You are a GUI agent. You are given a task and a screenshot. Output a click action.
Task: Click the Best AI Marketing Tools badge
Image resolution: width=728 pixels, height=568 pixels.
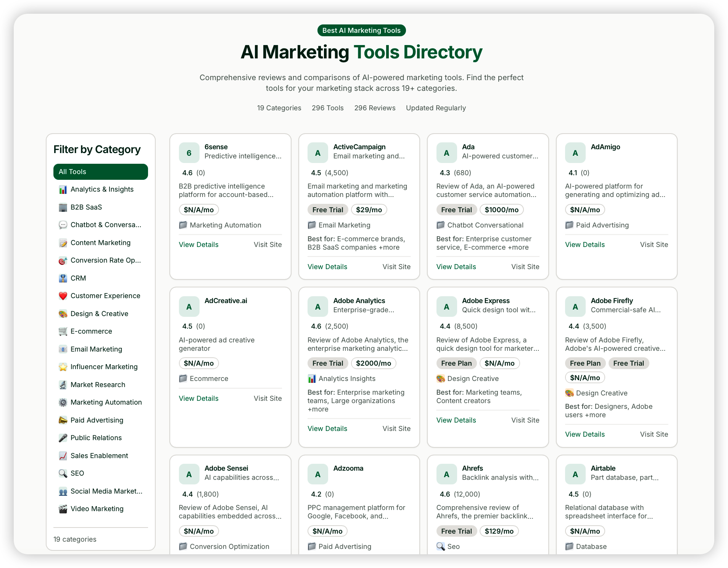tap(361, 30)
